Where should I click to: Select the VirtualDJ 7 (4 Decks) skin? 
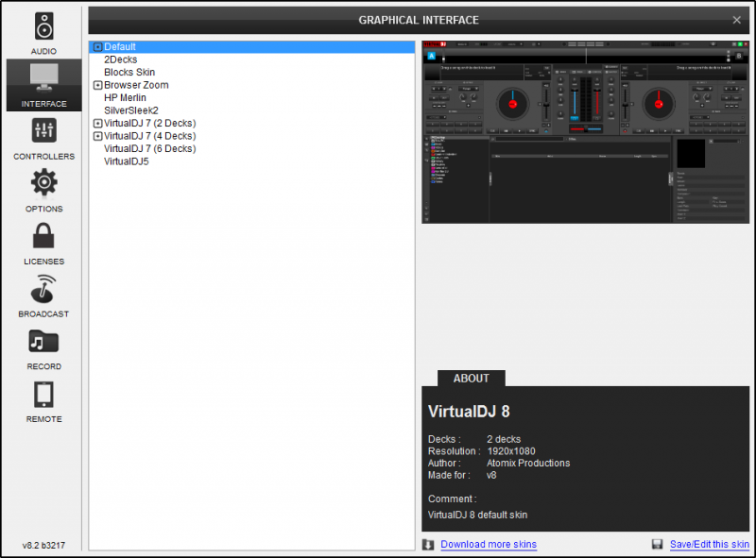[150, 136]
